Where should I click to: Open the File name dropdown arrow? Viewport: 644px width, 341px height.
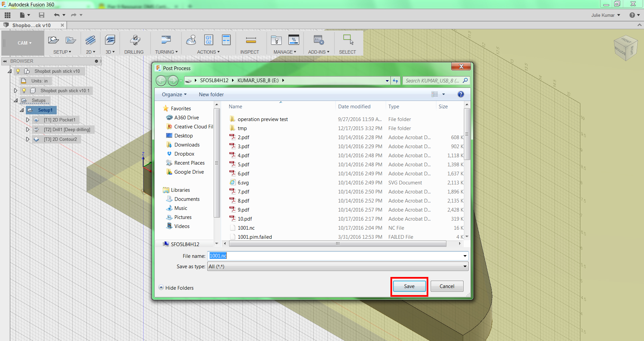click(465, 256)
